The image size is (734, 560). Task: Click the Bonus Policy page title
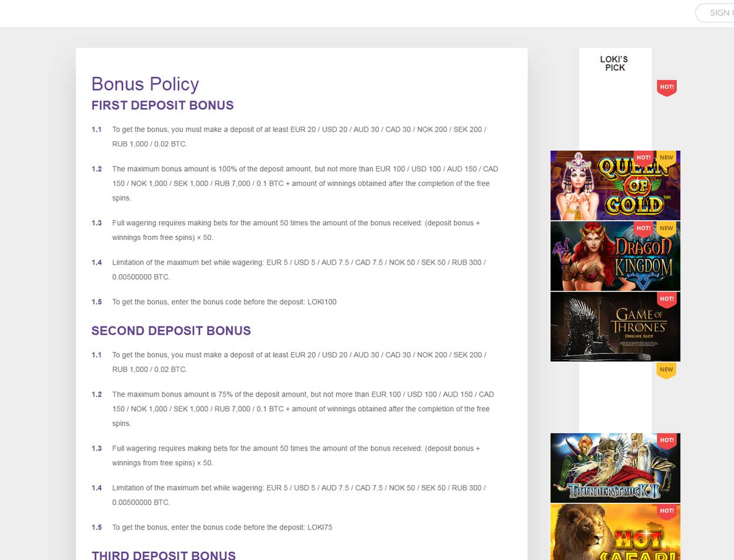145,84
